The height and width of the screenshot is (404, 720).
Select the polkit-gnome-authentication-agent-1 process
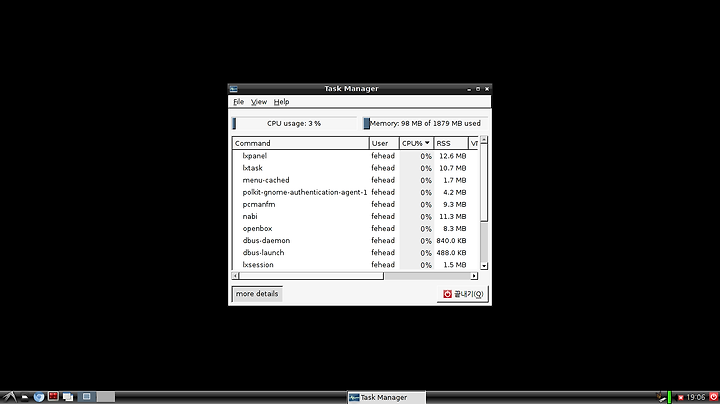pos(356,192)
